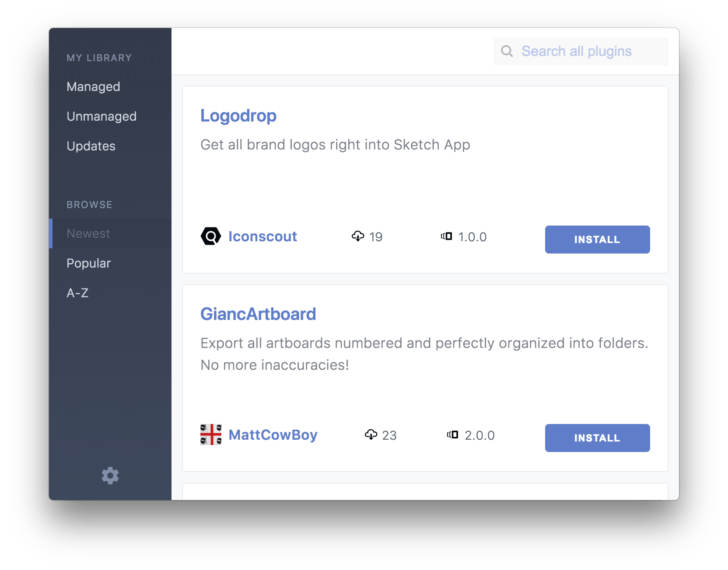Focus the Search all plugins field
Image resolution: width=728 pixels, height=570 pixels.
[x=581, y=52]
